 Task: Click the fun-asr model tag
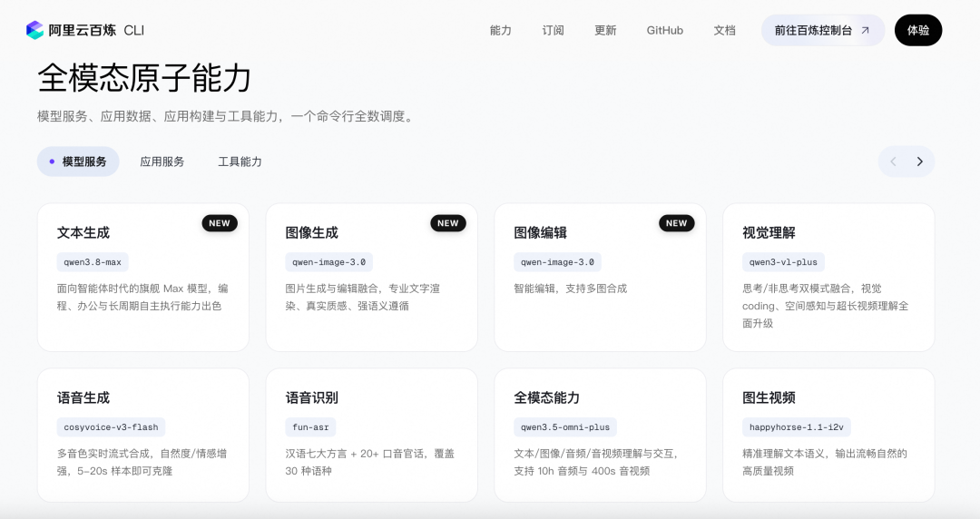(310, 427)
